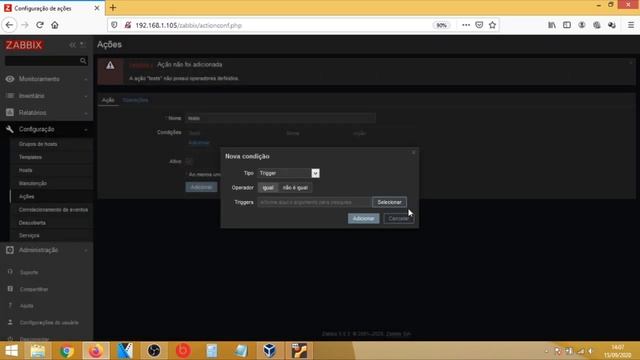This screenshot has width=640, height=360.
Task: Click the Configurações do usuário person icon
Action: (x=10, y=322)
